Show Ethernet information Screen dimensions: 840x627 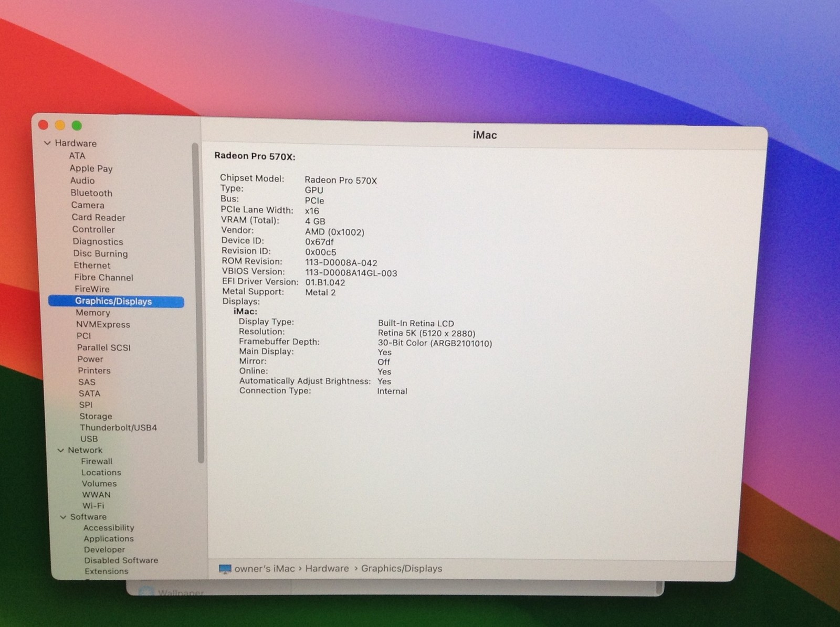[92, 265]
